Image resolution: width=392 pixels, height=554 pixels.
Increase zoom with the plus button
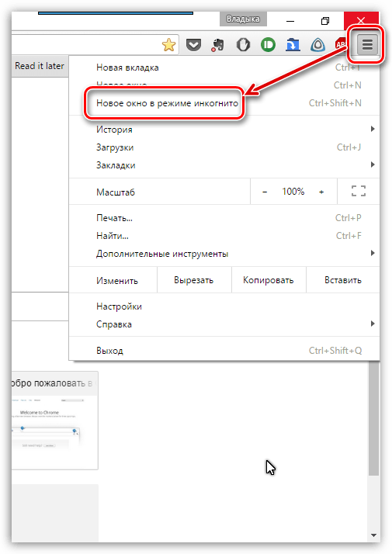coord(321,192)
